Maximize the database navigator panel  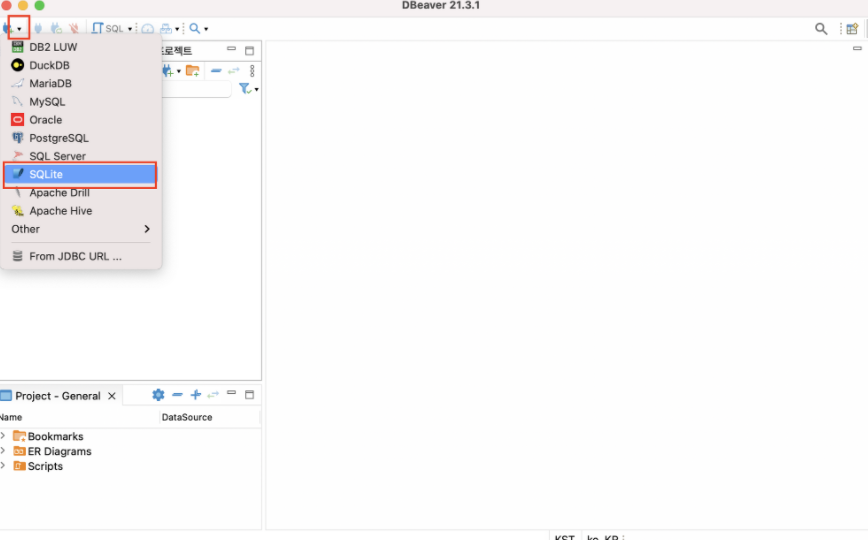pos(250,51)
